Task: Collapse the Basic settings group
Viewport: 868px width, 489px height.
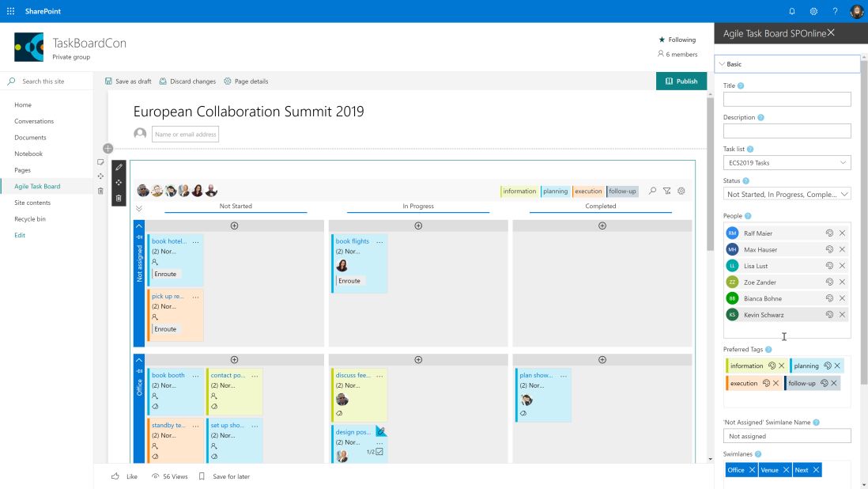Action: click(787, 64)
